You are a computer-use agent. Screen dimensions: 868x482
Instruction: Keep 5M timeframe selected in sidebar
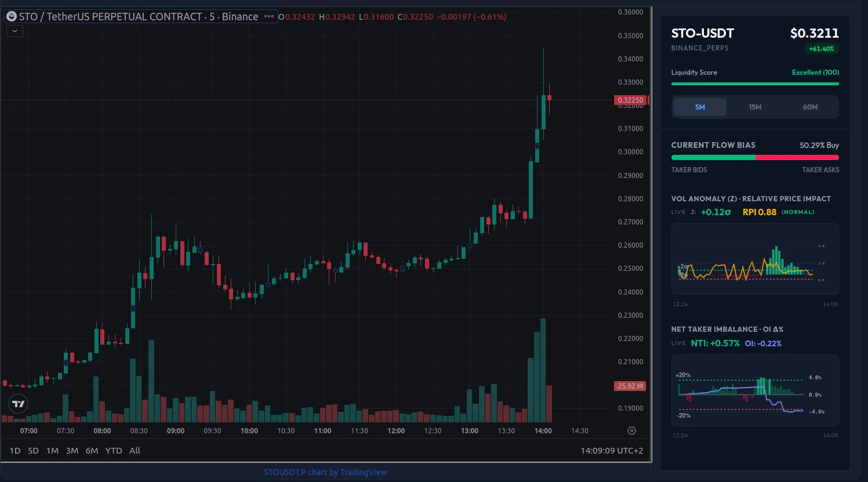[x=700, y=107]
